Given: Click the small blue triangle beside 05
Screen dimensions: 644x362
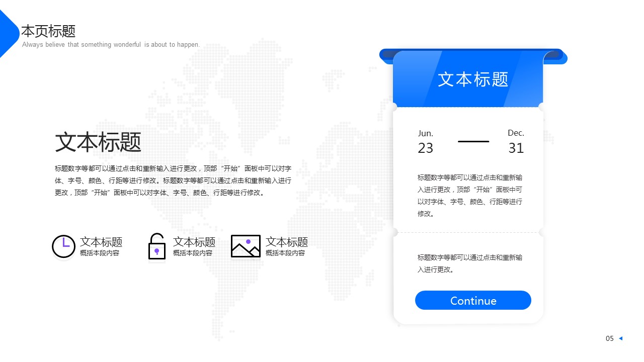Looking at the screenshot, I should (x=620, y=338).
